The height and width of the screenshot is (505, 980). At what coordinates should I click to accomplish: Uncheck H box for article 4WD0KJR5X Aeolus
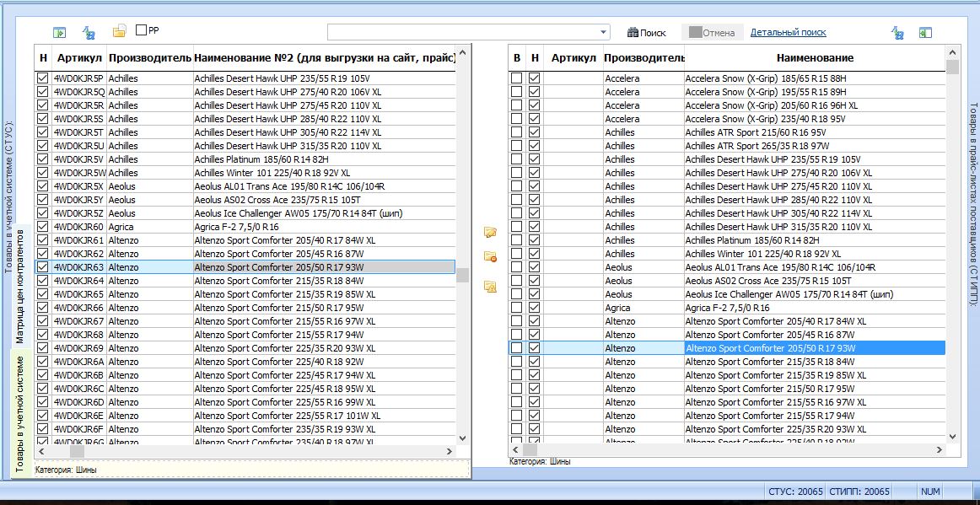(x=42, y=186)
